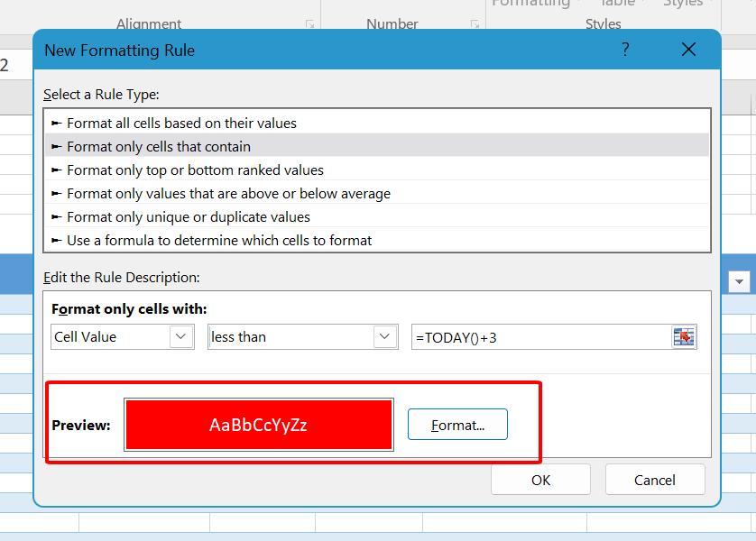
Task: Select 'Format all cells based on their values'
Action: tap(377, 124)
